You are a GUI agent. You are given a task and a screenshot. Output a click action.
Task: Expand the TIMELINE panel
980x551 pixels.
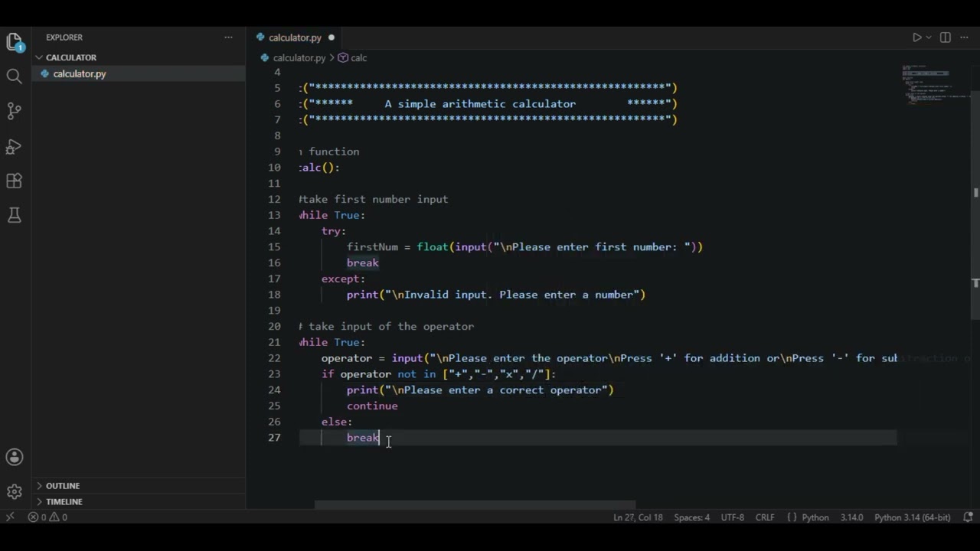click(138, 502)
